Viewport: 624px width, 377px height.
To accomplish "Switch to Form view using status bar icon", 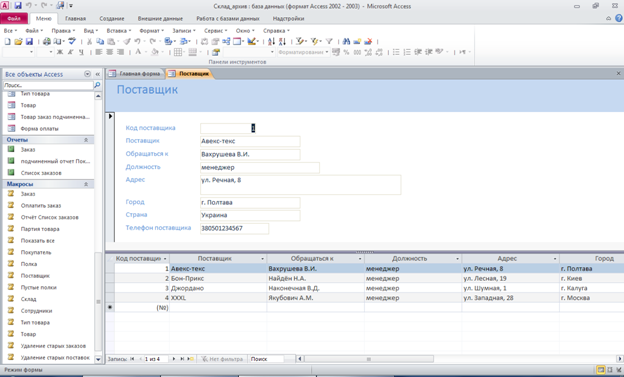I will pos(600,370).
